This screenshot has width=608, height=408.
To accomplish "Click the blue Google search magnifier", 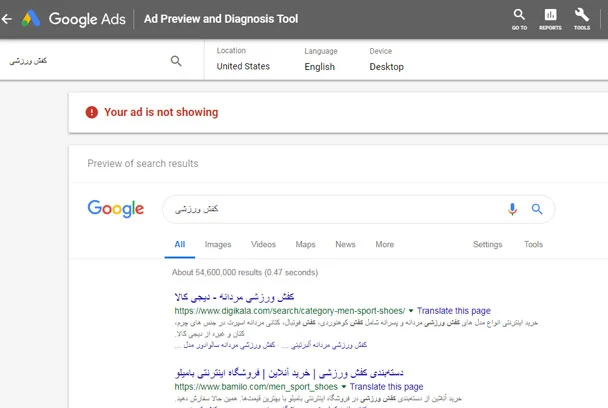I will [537, 209].
